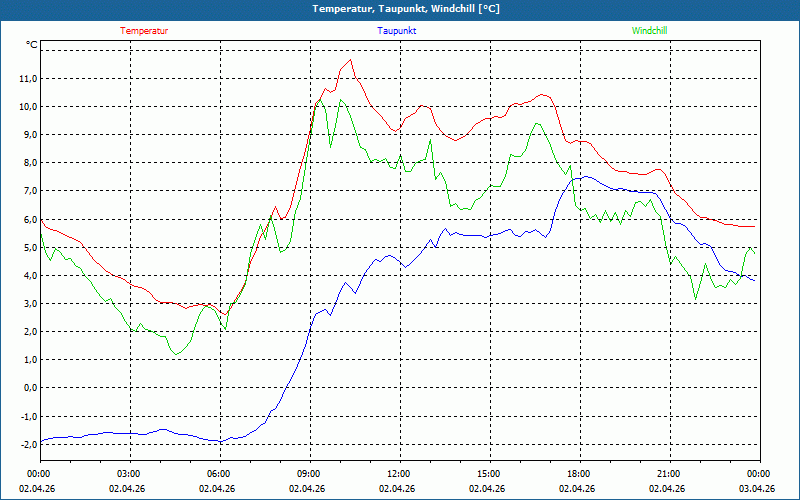Select the 03:00 time axis marker

point(129,474)
